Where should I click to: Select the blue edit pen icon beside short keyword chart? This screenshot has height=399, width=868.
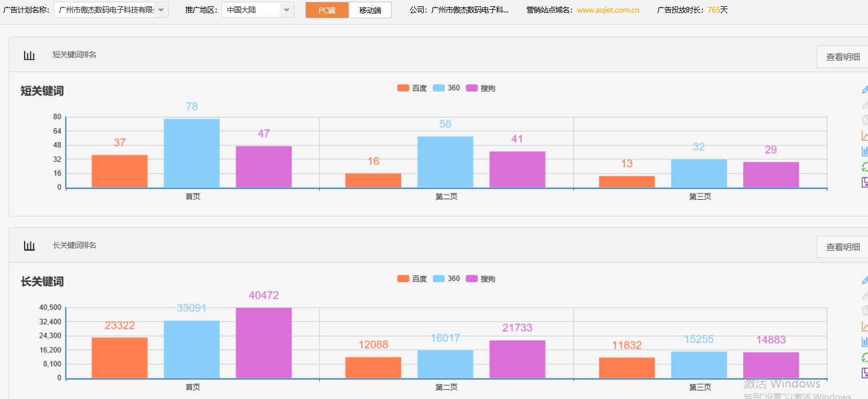tap(865, 89)
